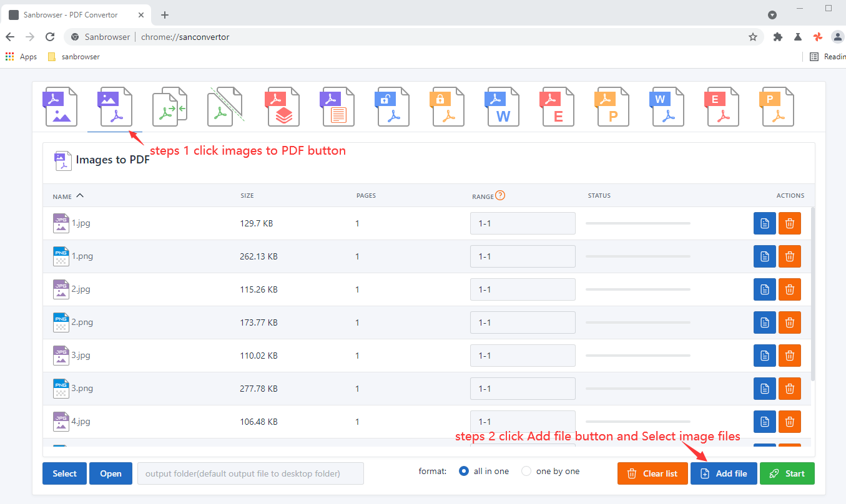Screen dimensions: 846x504
Task: Open the range field for 2.png
Action: pyautogui.click(x=523, y=322)
